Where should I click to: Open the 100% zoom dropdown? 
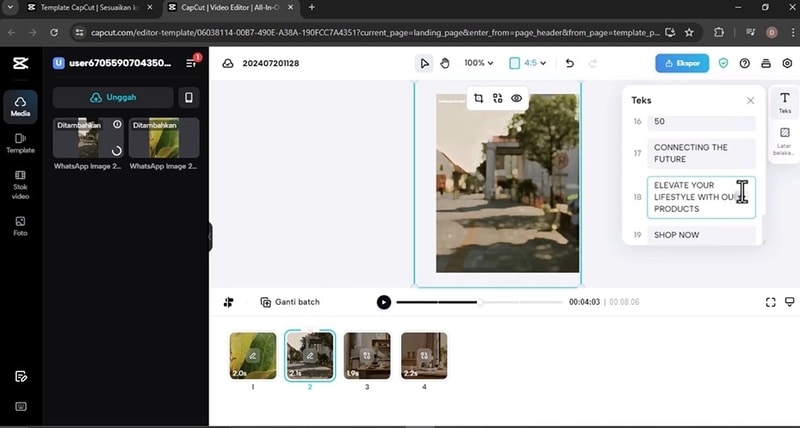pyautogui.click(x=477, y=63)
